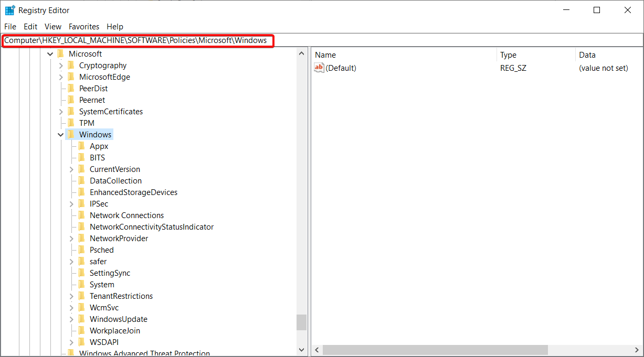644x357 pixels.
Task: Select the WorkplaceJoin key label
Action: click(x=115, y=331)
